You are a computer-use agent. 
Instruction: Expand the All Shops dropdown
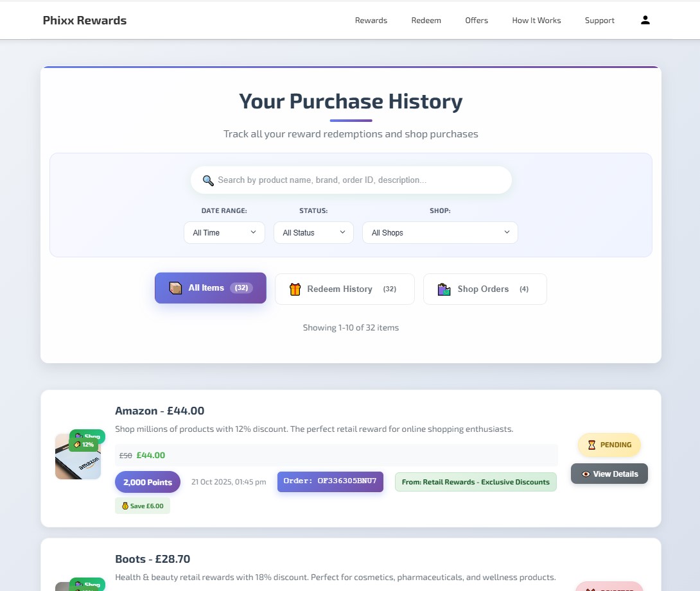pos(439,232)
